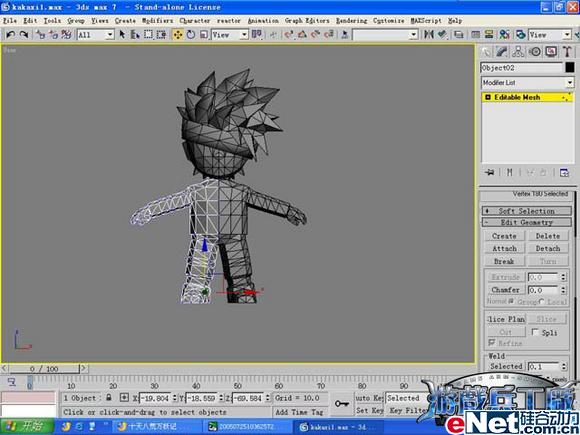The image size is (580, 435).
Task: Open the Curve Editor icon
Action: (x=476, y=35)
